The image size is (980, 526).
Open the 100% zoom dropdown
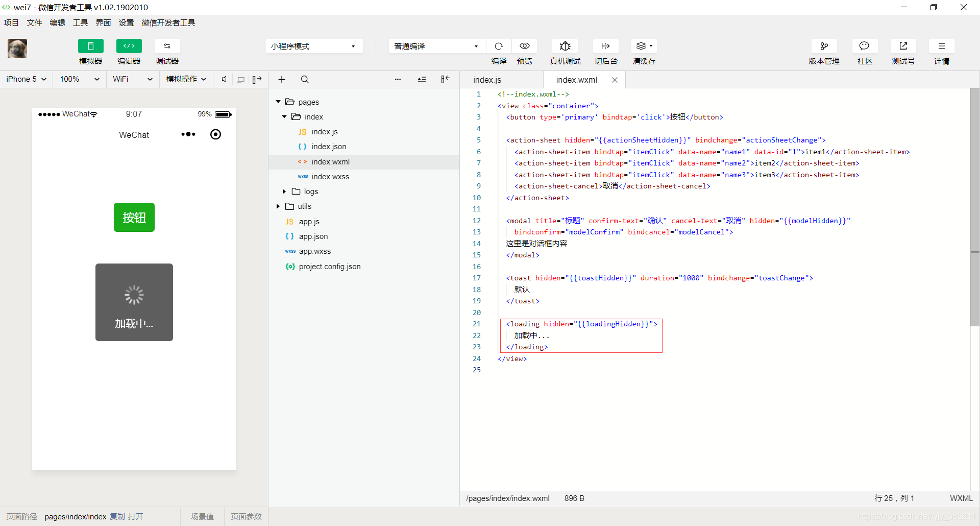(x=80, y=79)
